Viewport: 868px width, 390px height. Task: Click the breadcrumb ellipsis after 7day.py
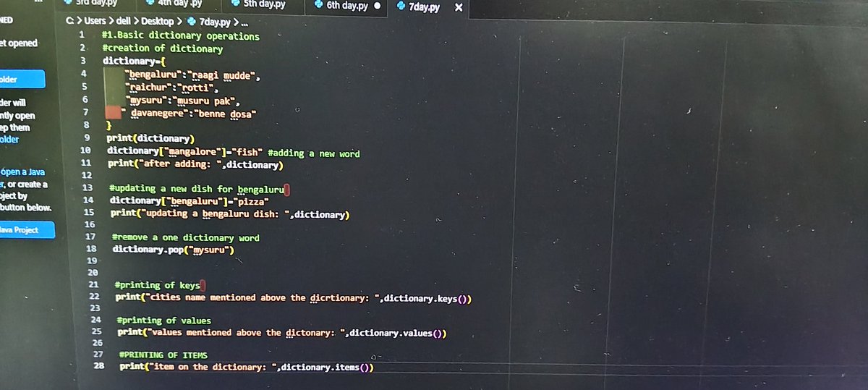[x=243, y=22]
